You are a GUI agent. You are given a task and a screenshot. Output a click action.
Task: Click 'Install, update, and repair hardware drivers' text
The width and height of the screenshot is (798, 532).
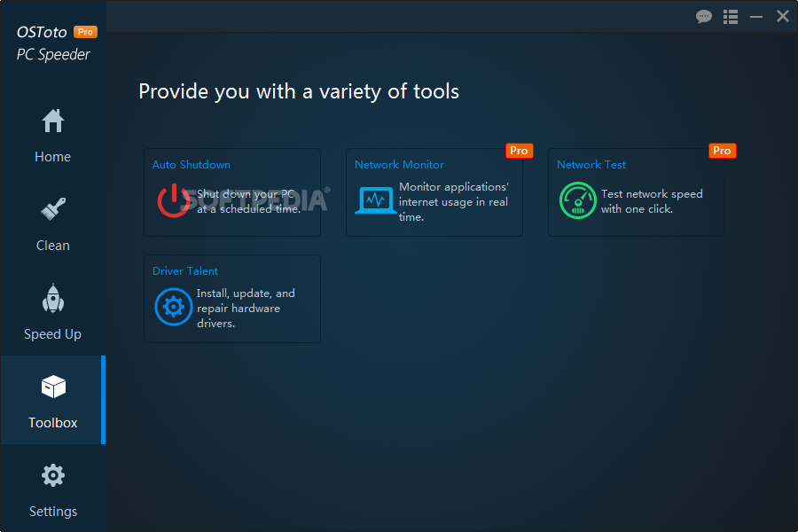[x=246, y=309]
